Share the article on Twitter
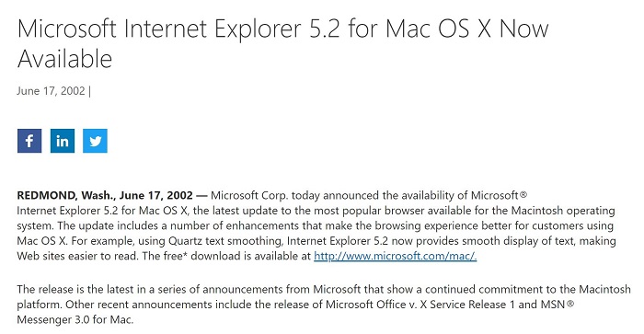644x334 pixels. coord(95,141)
